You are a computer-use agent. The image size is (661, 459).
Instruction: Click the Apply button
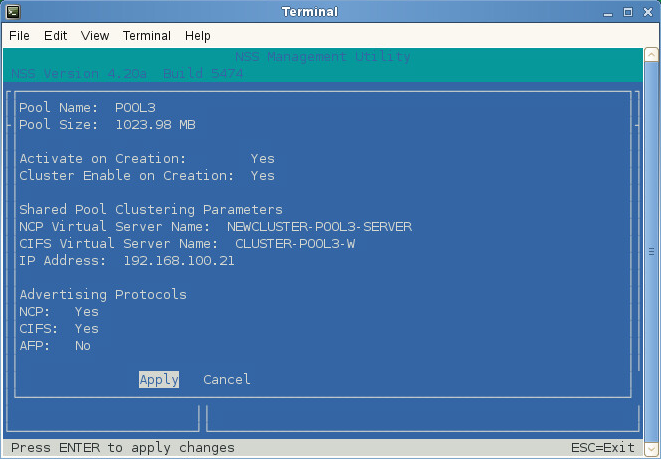click(x=159, y=379)
